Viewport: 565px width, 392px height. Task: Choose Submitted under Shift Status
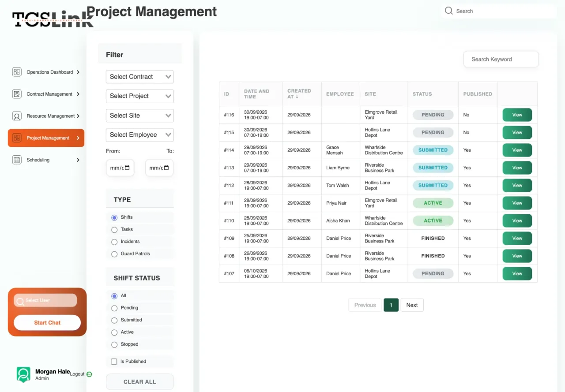114,320
